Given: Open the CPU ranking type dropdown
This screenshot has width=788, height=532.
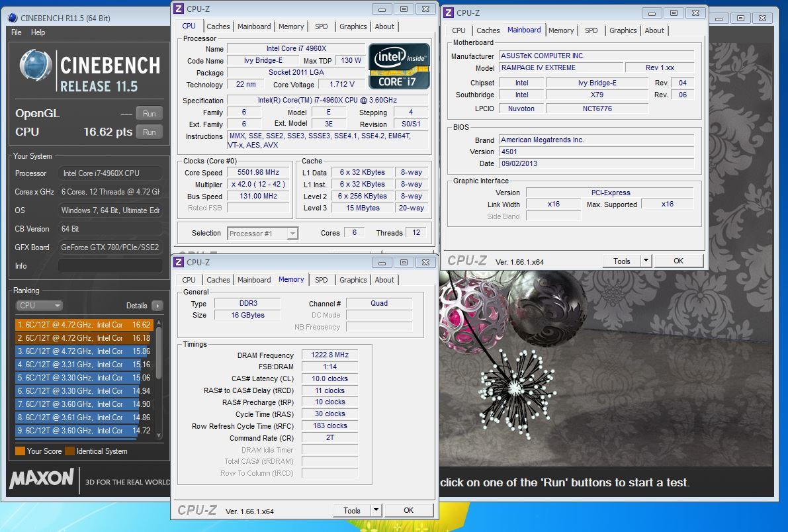Looking at the screenshot, I should (x=39, y=305).
